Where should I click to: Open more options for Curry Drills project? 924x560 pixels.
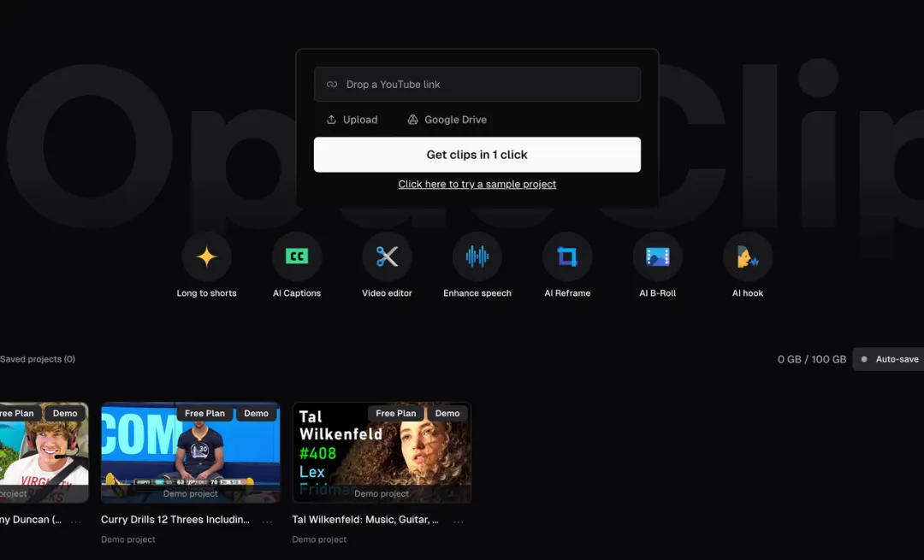pyautogui.click(x=268, y=521)
